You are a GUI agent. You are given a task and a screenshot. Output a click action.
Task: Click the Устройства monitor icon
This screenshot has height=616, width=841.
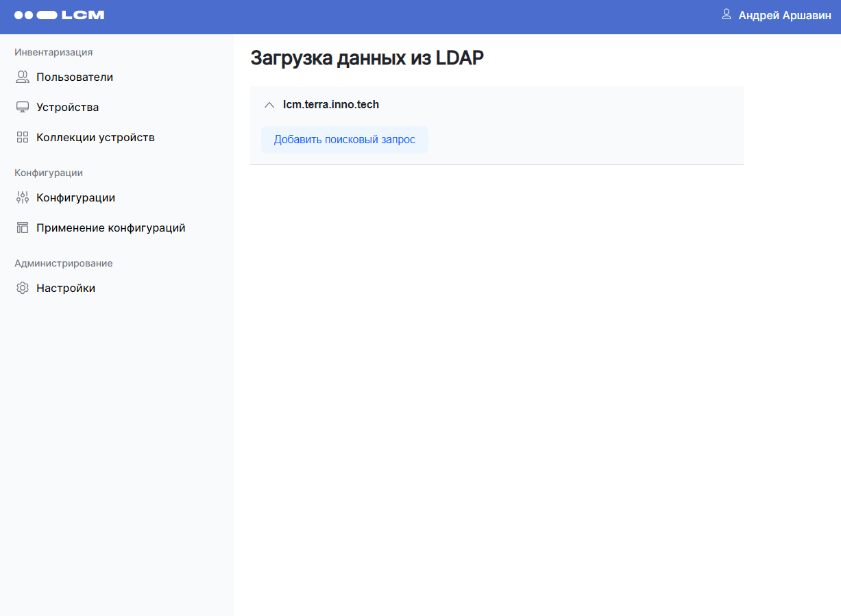click(x=21, y=107)
